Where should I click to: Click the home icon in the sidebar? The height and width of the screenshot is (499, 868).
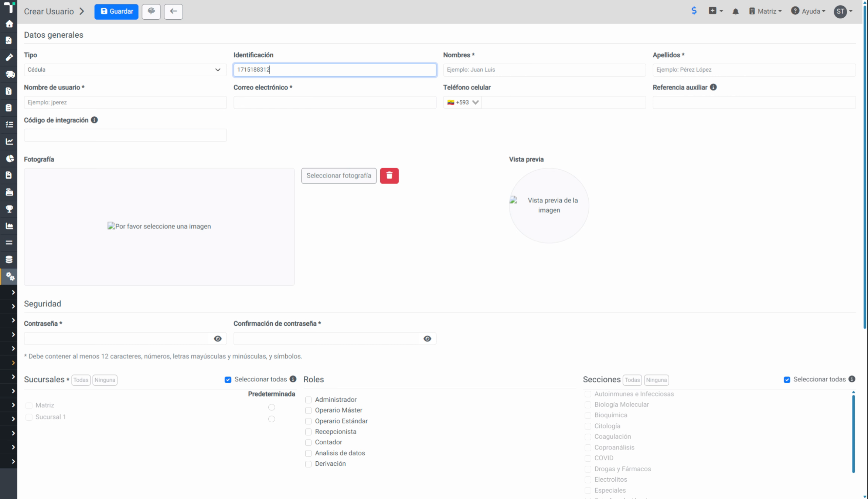tap(9, 24)
